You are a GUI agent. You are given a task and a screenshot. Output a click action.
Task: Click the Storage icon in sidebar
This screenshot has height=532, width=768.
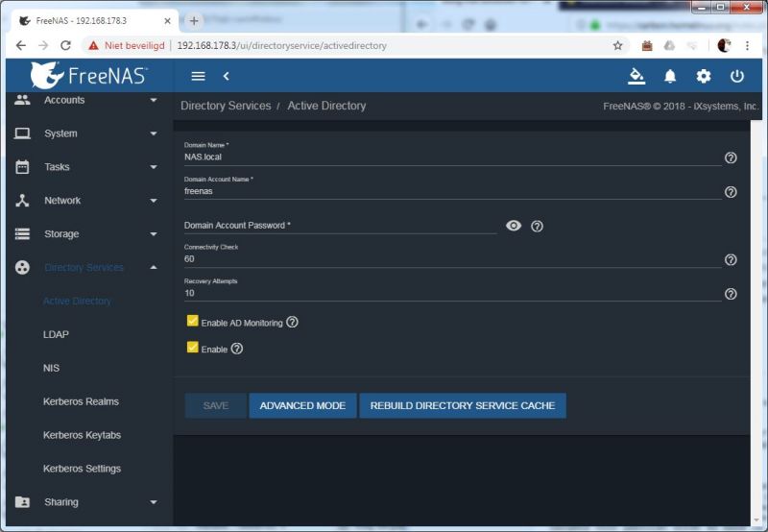click(x=22, y=233)
